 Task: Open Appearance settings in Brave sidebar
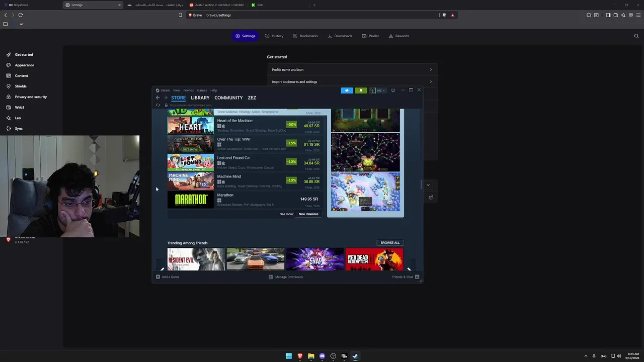25,65
